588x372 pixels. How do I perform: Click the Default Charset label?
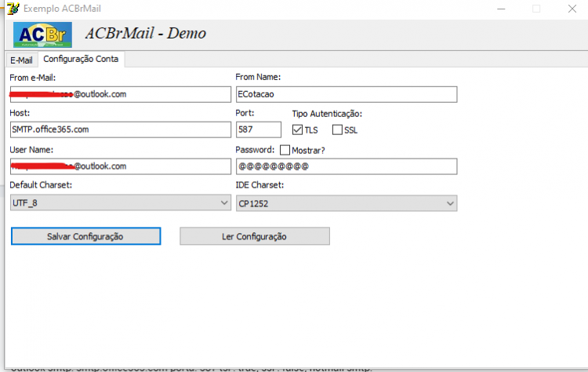pos(41,185)
